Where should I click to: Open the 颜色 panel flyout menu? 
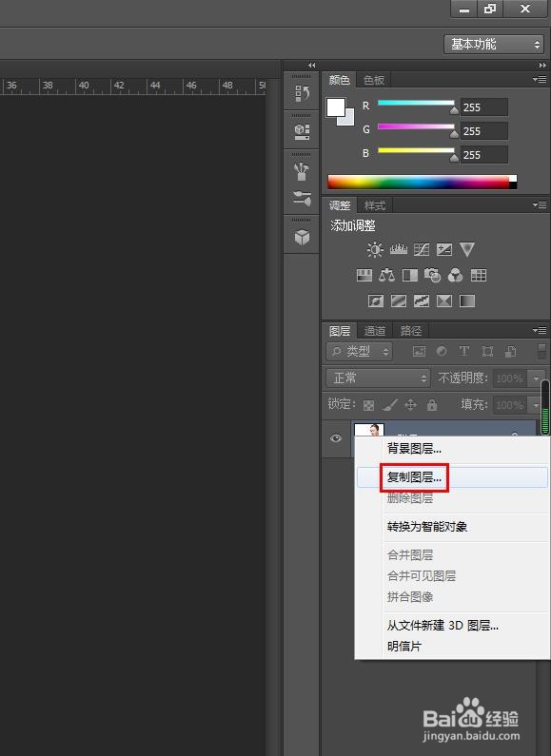pyautogui.click(x=540, y=80)
